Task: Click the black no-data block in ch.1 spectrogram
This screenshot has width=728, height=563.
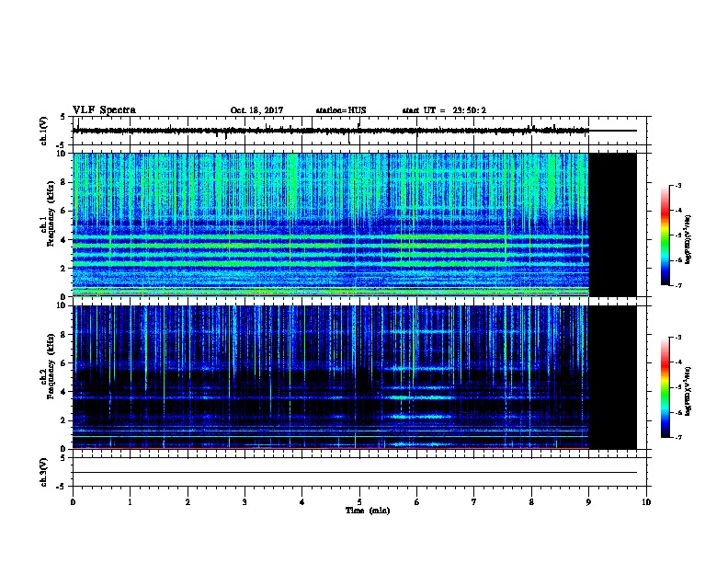Action: pyautogui.click(x=612, y=224)
